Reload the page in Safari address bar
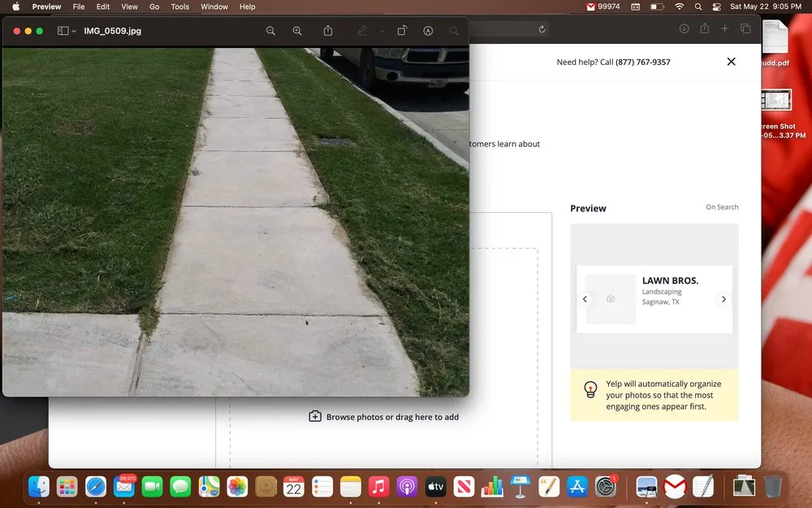This screenshot has width=812, height=508. 542,29
